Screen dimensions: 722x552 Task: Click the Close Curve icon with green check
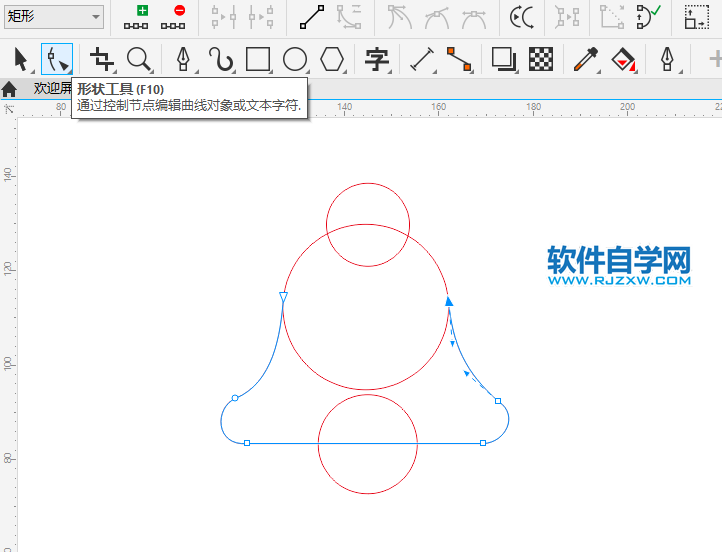pyautogui.click(x=649, y=17)
